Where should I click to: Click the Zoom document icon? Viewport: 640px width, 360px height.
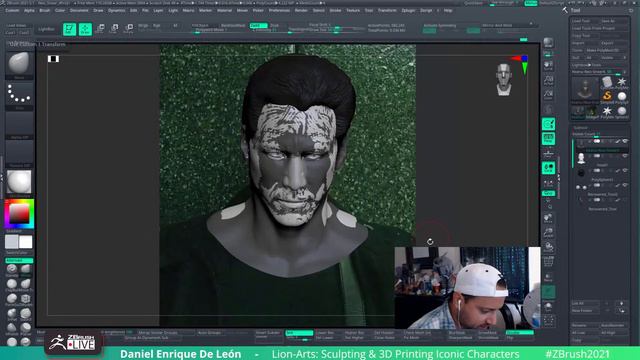[549, 80]
